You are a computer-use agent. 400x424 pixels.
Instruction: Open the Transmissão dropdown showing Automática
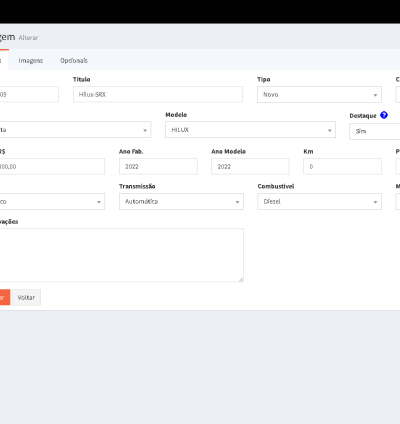tap(181, 202)
